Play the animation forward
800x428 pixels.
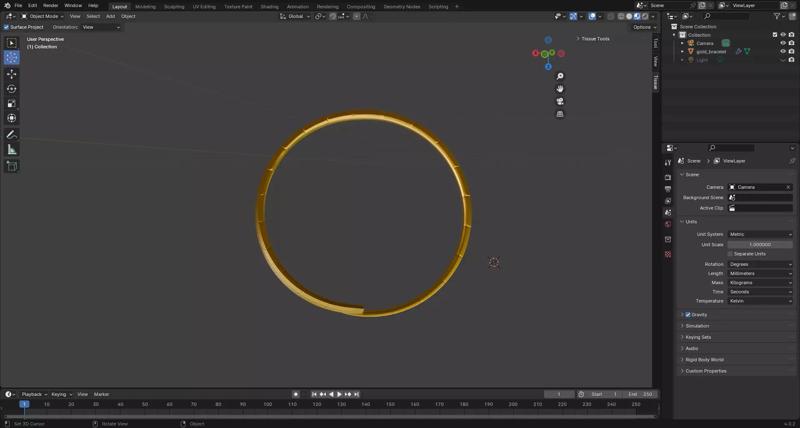point(340,394)
